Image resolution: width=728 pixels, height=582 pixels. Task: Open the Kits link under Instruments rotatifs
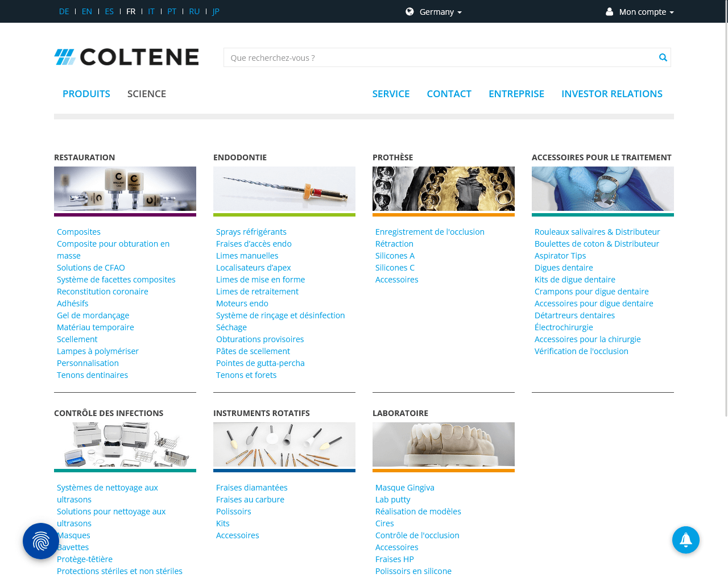[223, 523]
